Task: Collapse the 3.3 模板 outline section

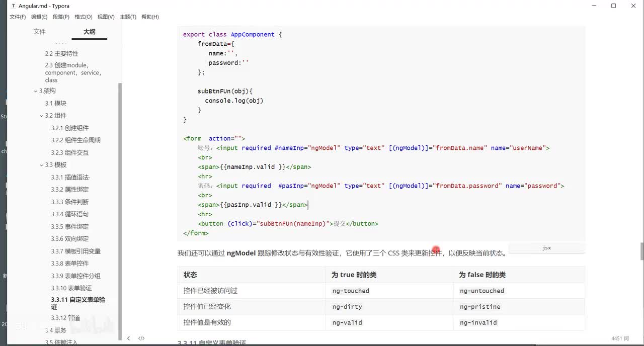Action: (x=41, y=165)
